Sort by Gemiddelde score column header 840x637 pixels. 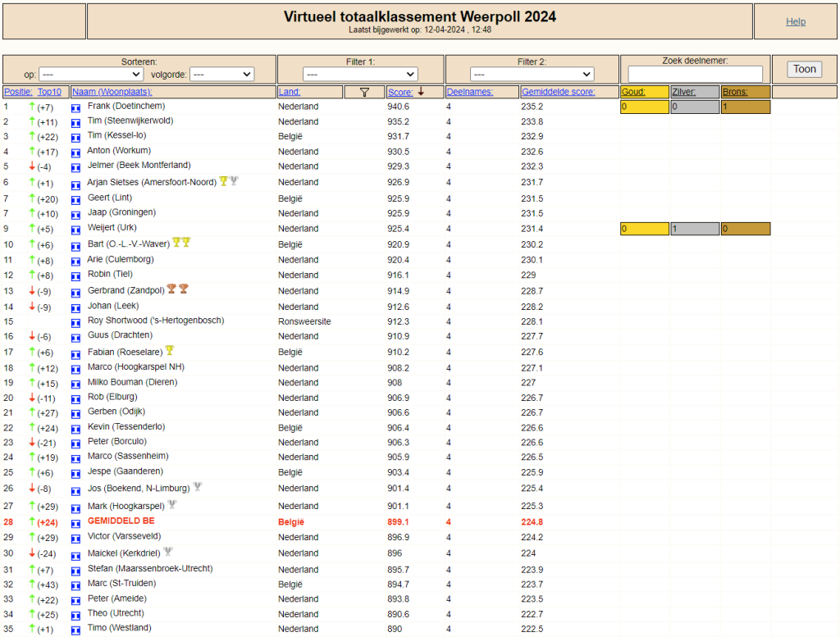[x=558, y=92]
